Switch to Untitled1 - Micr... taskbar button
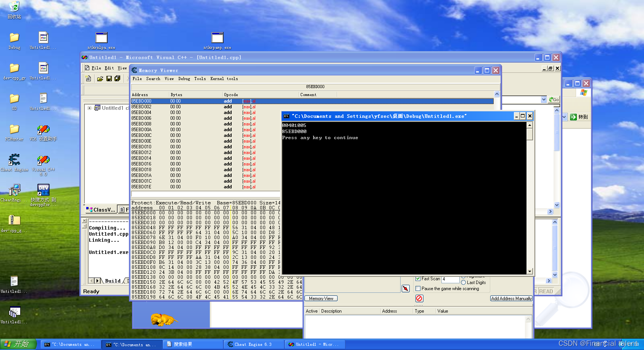 (x=315, y=344)
